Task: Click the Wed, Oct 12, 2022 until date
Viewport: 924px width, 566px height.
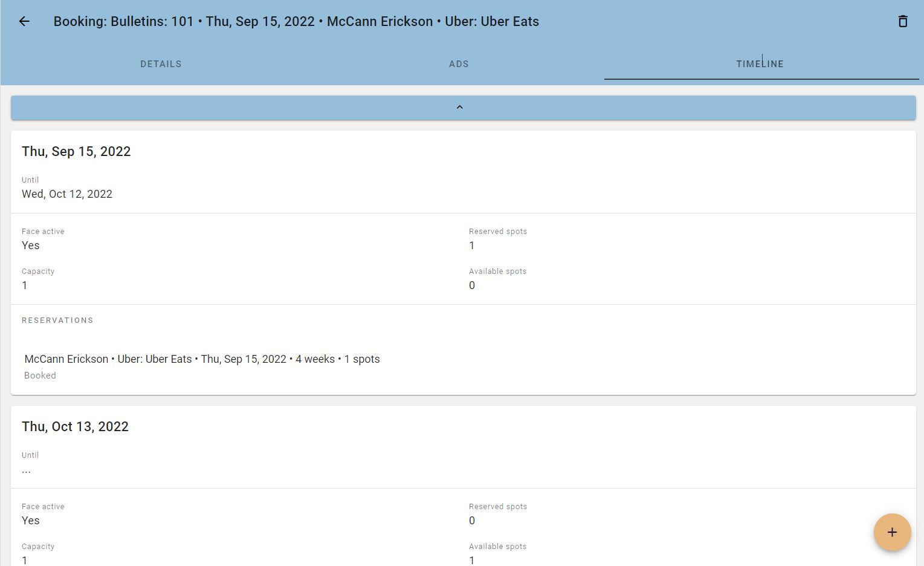Action: tap(67, 194)
